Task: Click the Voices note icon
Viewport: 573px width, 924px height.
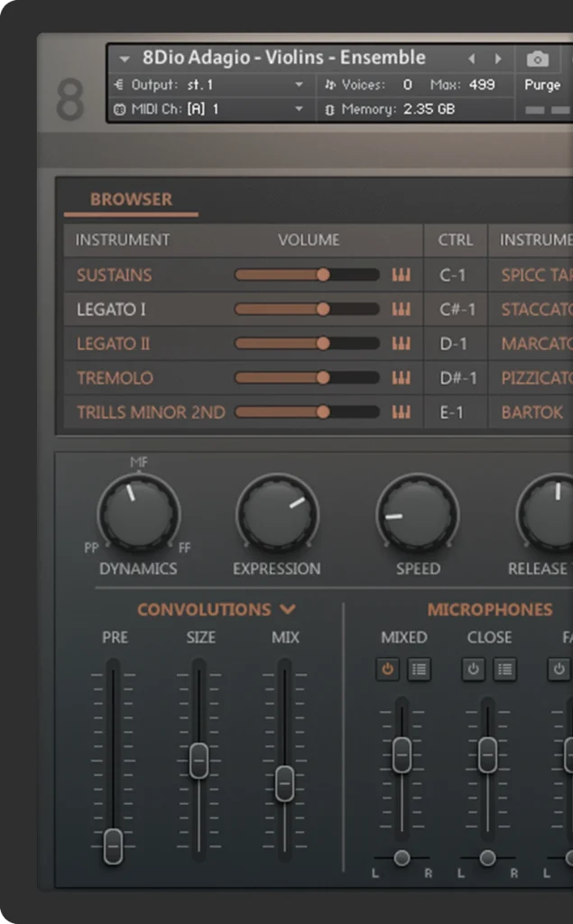Action: [x=330, y=85]
